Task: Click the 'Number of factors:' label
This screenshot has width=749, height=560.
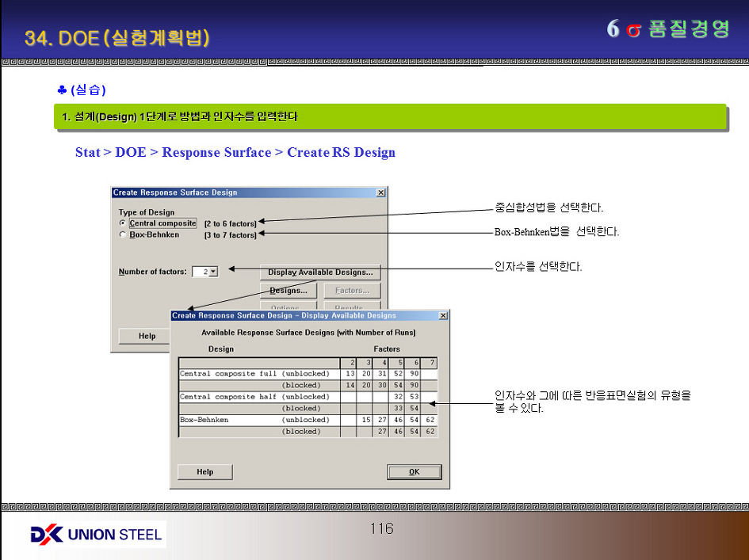Action: pos(152,272)
